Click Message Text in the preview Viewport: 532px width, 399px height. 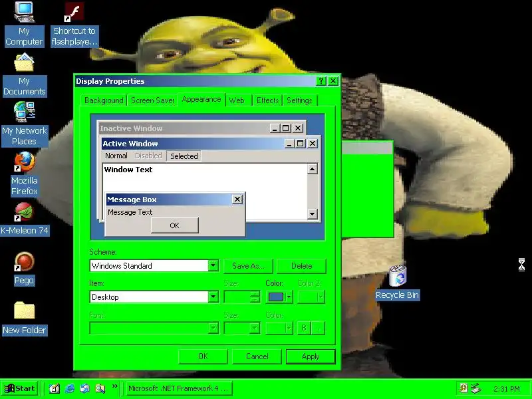pos(130,212)
